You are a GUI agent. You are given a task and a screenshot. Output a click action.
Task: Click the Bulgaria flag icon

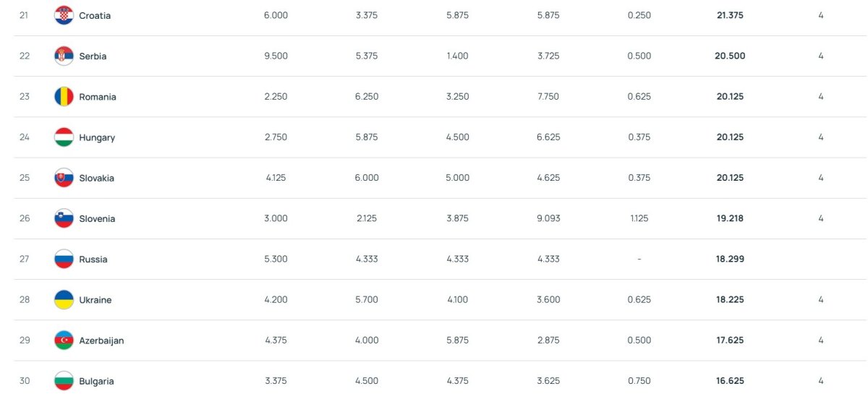(x=64, y=381)
